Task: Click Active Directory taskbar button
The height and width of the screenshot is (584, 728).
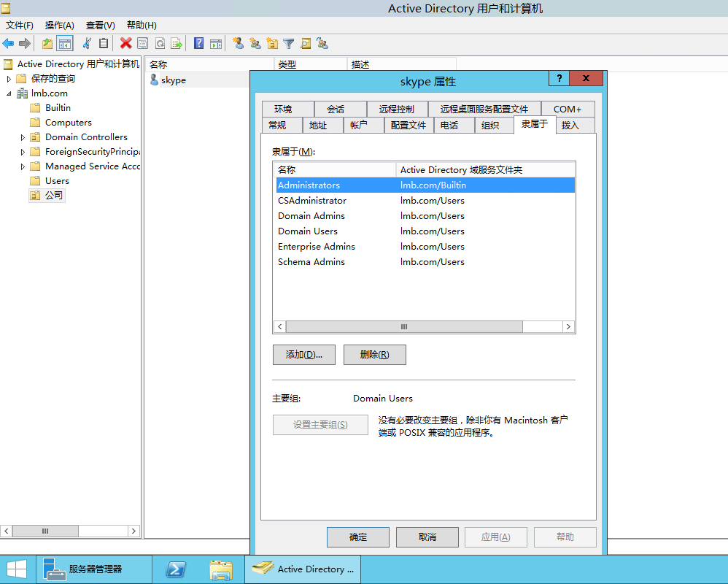Action: pyautogui.click(x=303, y=569)
